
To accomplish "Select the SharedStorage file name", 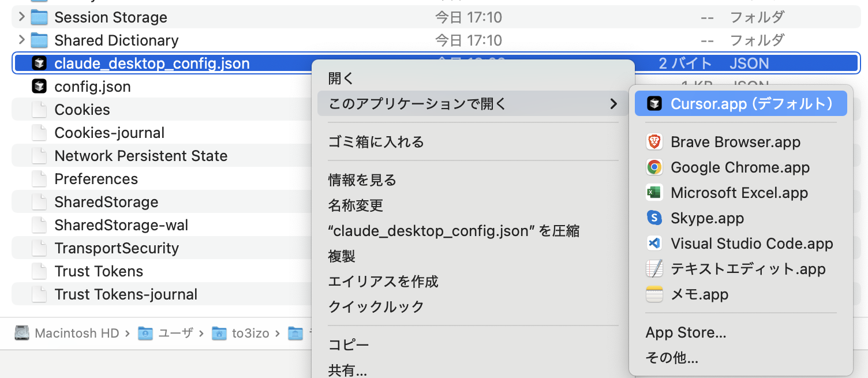I will 106,202.
